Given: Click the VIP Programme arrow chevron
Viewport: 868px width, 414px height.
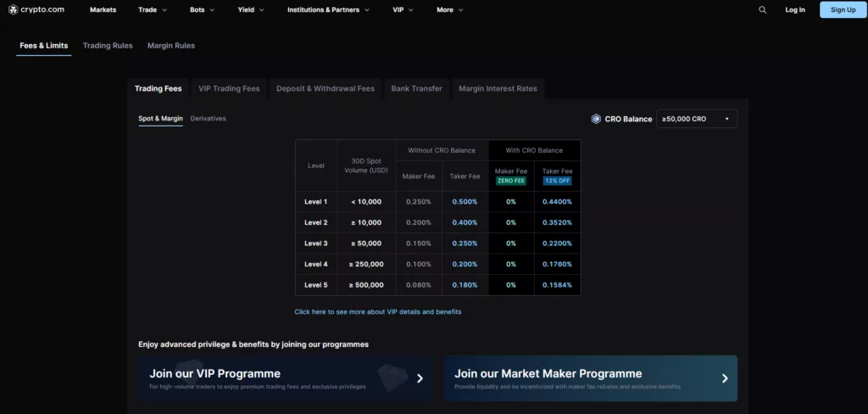Looking at the screenshot, I should [x=420, y=378].
